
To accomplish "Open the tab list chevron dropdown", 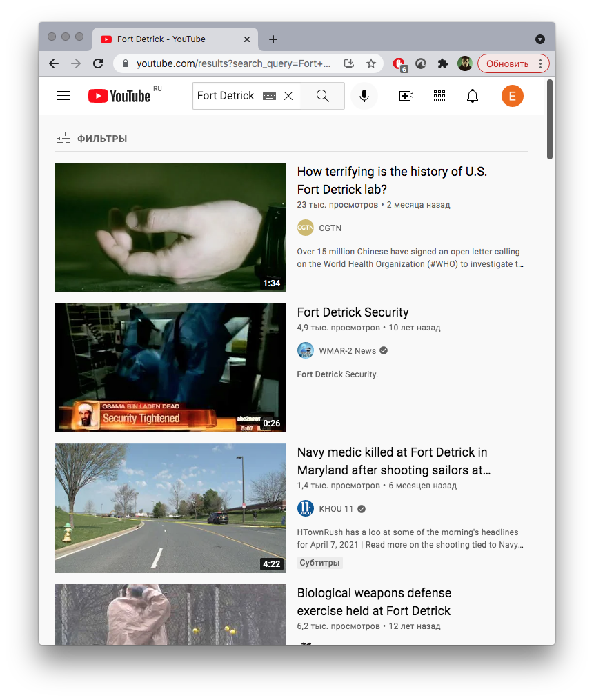I will click(x=540, y=38).
